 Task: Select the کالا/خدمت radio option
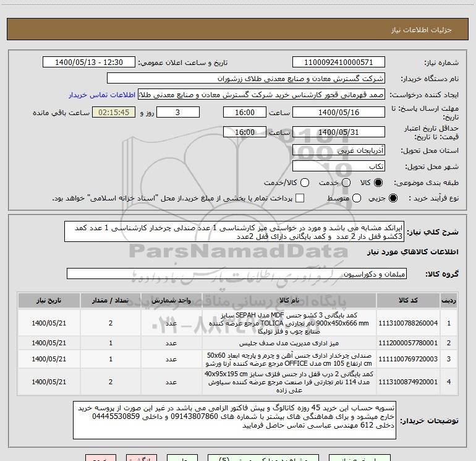coord(305,183)
